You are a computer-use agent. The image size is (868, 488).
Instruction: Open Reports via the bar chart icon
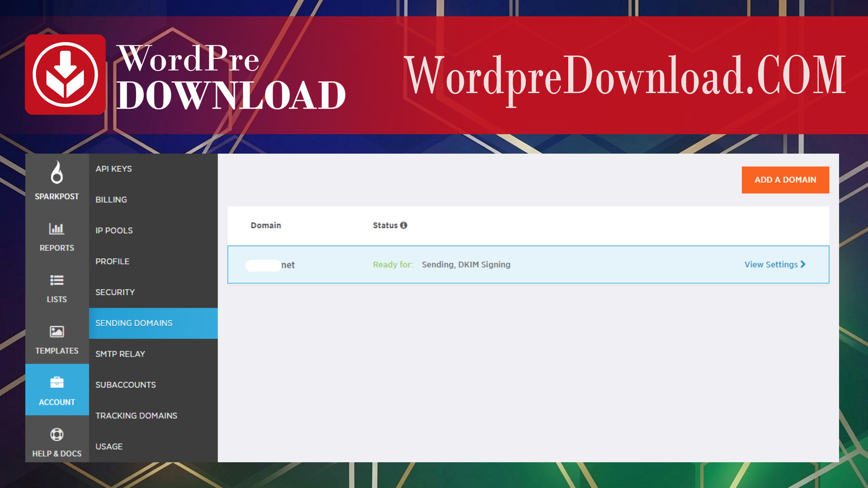tap(57, 229)
